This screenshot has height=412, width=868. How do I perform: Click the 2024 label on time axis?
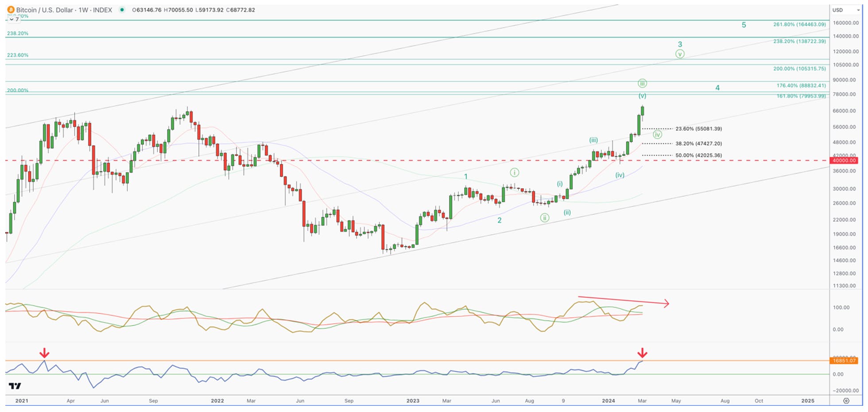(608, 400)
